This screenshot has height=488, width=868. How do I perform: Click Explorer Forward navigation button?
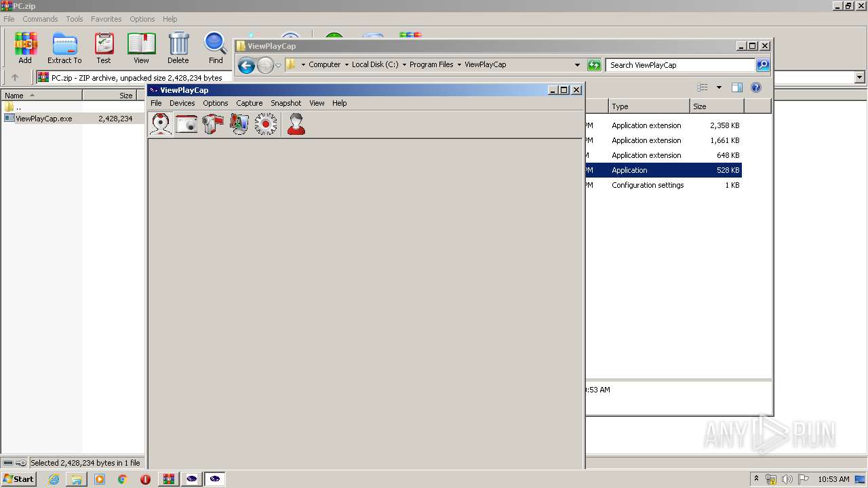click(265, 65)
